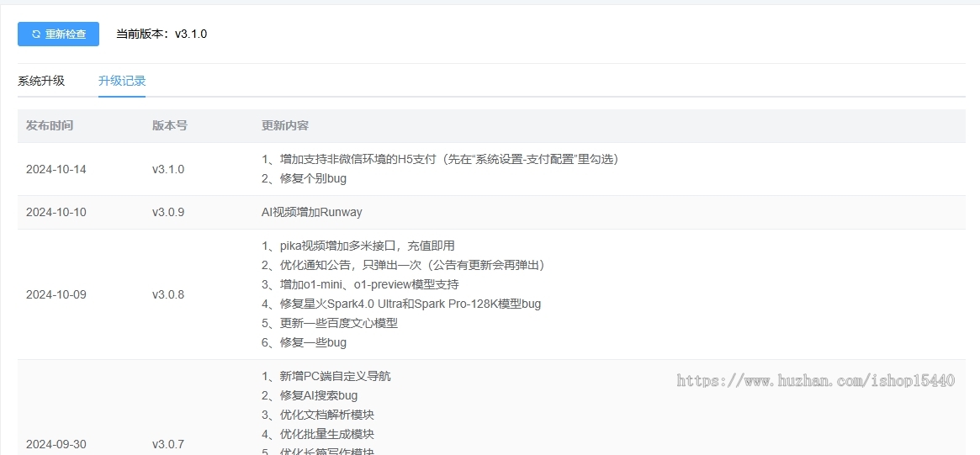The width and height of the screenshot is (980, 455).
Task: Click text 增加支持非微信环境的H5支付
Action: coord(357,159)
